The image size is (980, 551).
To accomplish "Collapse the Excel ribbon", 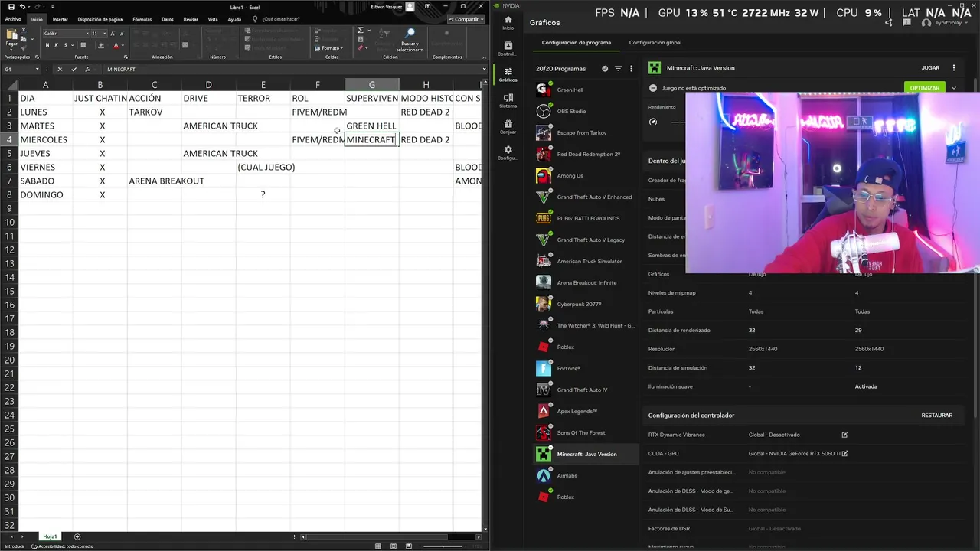I will coord(484,57).
